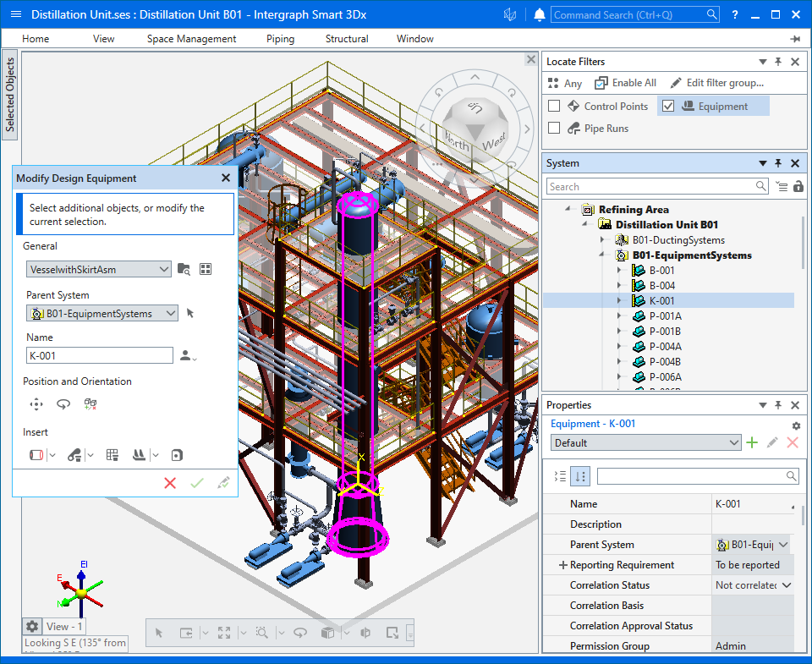Screen dimensions: 812x664
Task: Check the Pipe Runs locate filter checkbox
Action: 554,128
